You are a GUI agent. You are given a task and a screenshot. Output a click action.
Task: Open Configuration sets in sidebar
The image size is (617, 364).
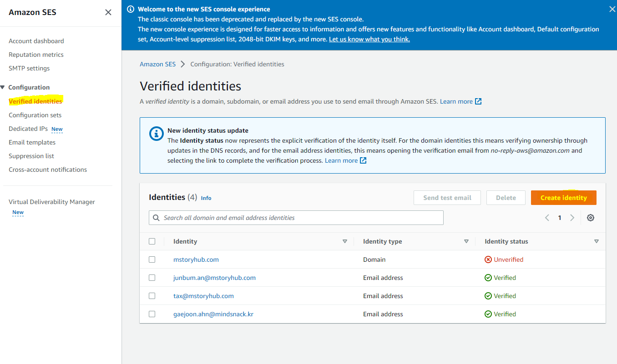click(35, 115)
